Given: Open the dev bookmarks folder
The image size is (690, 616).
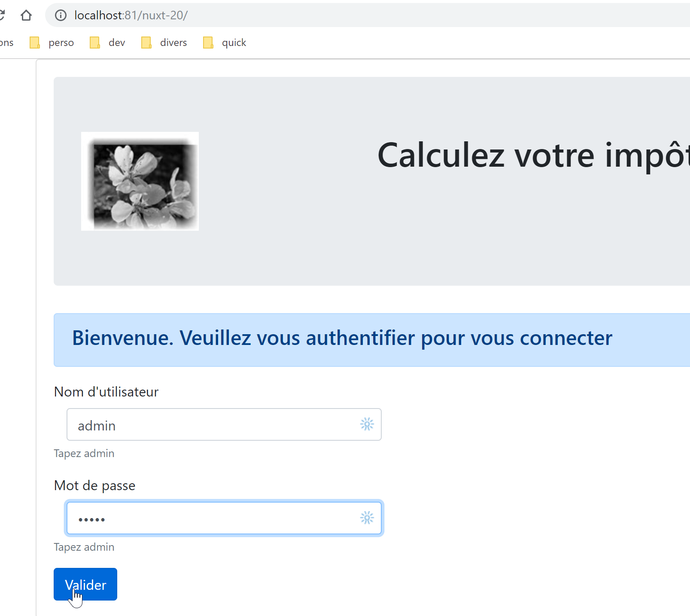Looking at the screenshot, I should coord(108,43).
